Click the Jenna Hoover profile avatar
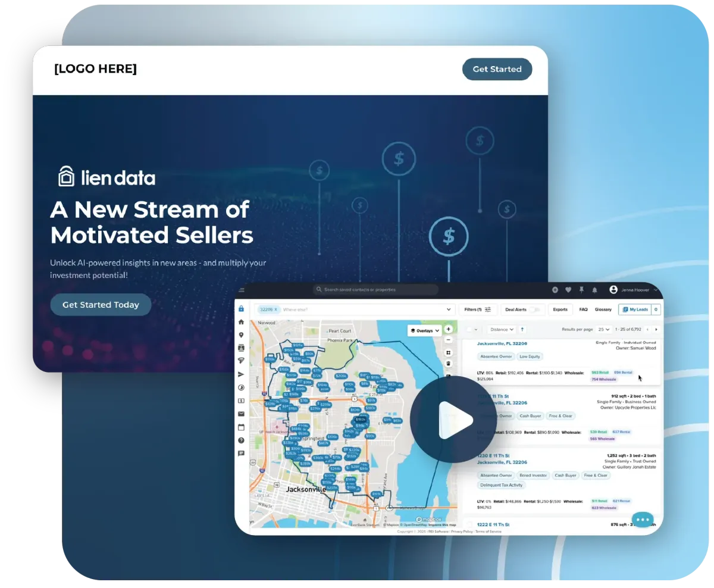 coord(613,290)
